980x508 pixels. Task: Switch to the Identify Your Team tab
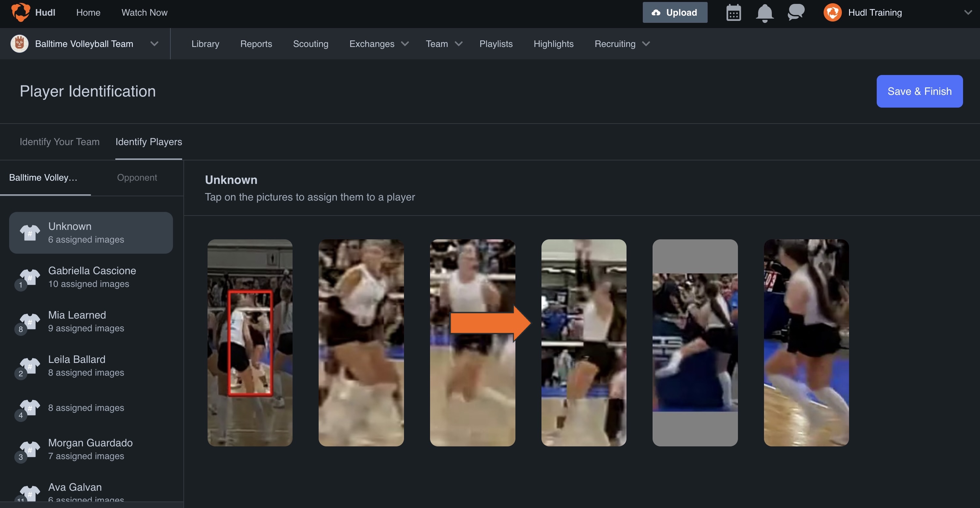[59, 142]
